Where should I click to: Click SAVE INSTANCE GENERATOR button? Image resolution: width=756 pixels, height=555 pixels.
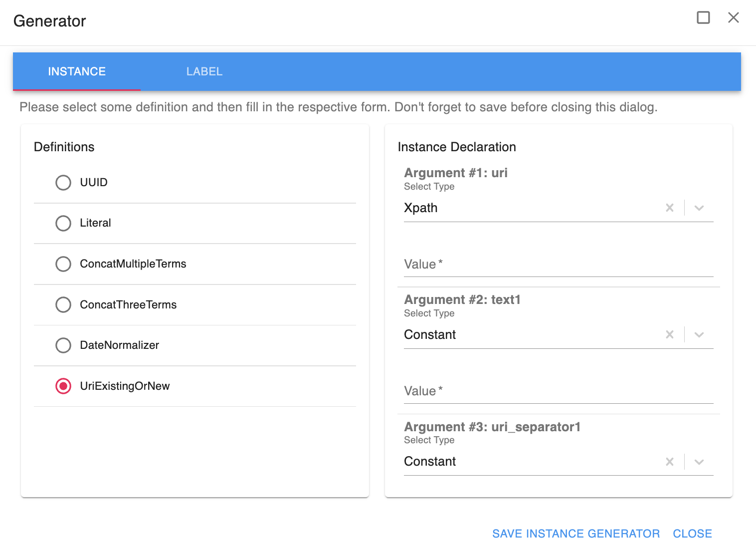pos(575,534)
